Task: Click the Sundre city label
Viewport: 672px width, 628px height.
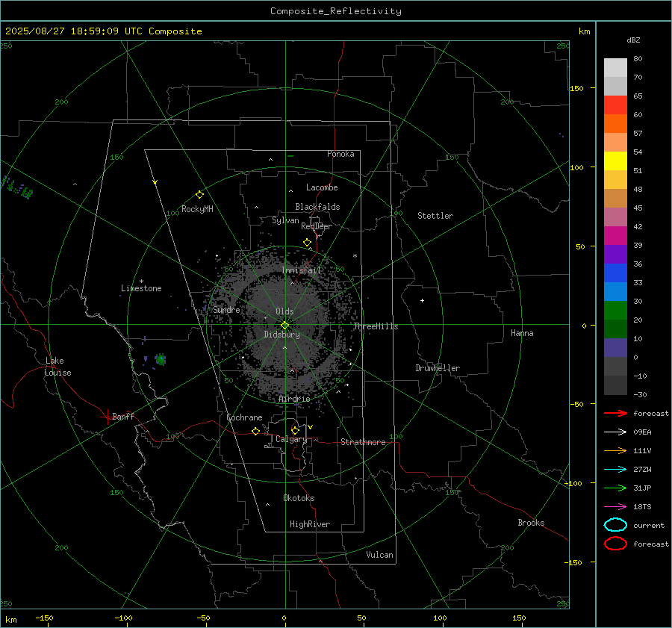Action: click(226, 309)
